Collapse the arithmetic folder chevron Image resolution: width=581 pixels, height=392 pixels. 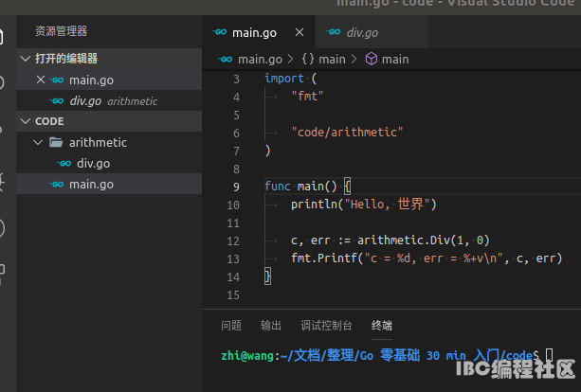click(x=38, y=142)
